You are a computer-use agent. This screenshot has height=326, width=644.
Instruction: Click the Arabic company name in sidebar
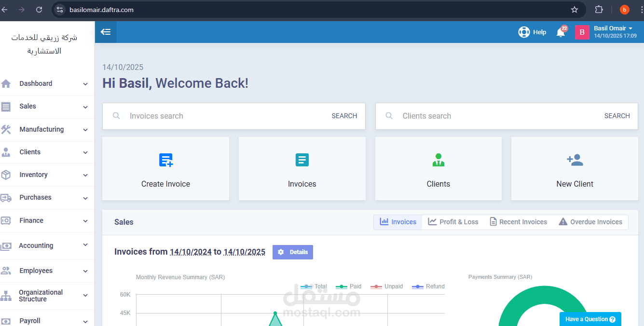pyautogui.click(x=44, y=44)
